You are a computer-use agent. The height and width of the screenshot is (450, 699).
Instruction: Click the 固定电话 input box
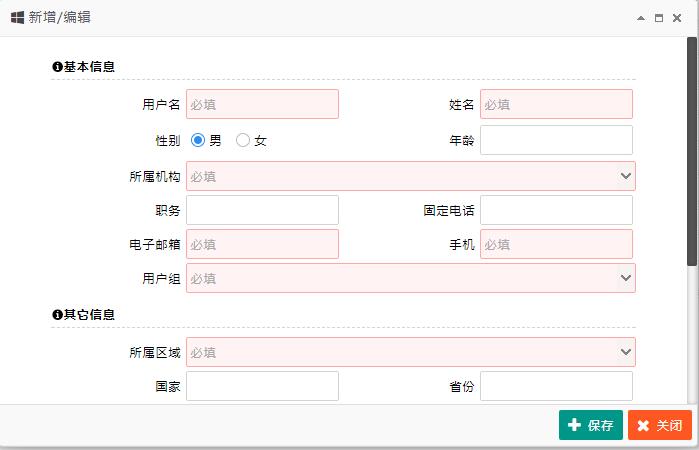tap(556, 210)
